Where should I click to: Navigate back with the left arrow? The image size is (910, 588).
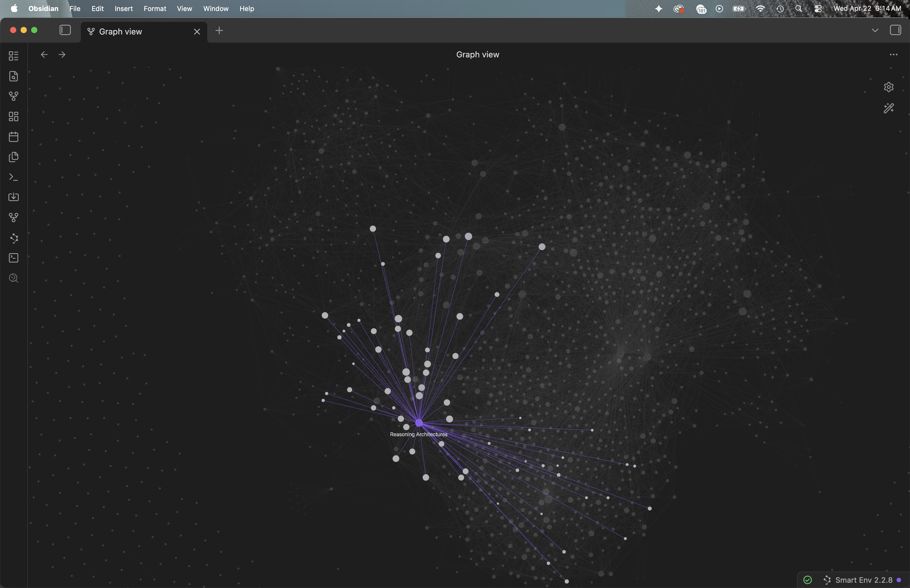(x=44, y=54)
